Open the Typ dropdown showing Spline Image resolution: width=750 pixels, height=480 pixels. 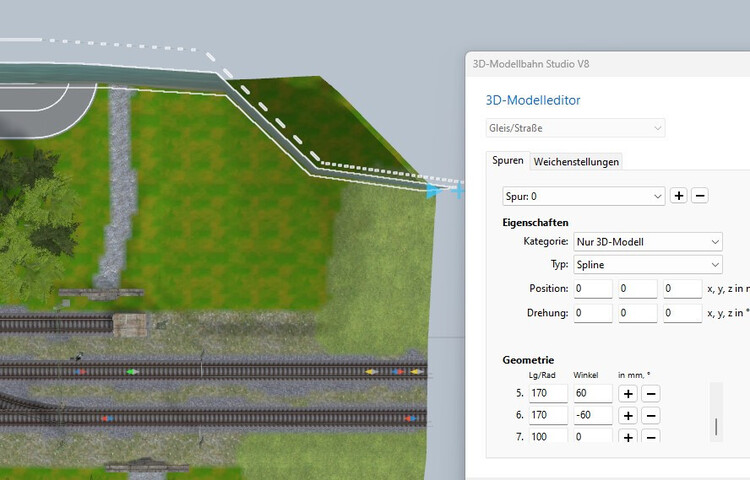click(x=648, y=264)
